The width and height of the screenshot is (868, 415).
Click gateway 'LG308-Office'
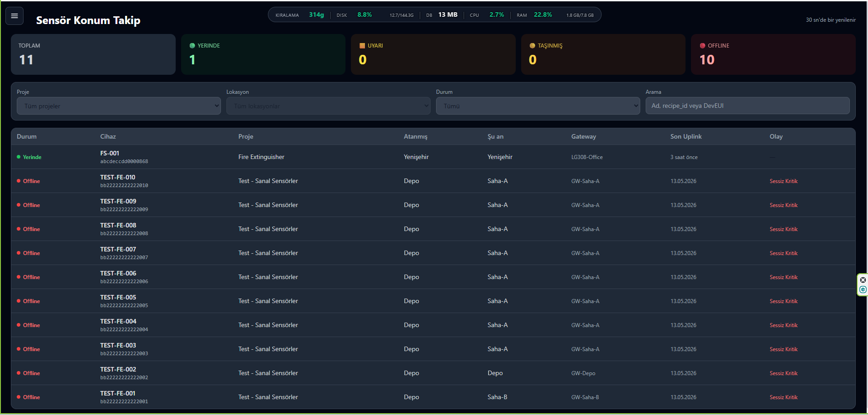click(x=587, y=157)
